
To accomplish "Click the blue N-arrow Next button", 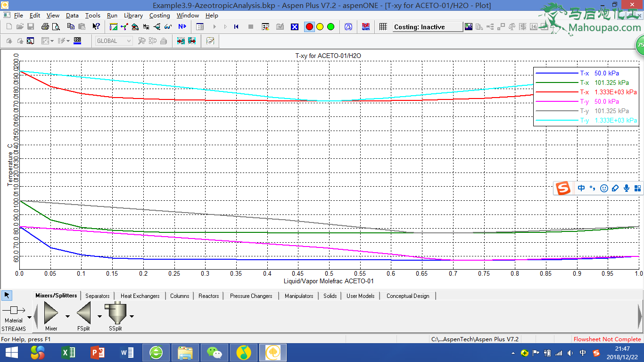I will coord(182,27).
